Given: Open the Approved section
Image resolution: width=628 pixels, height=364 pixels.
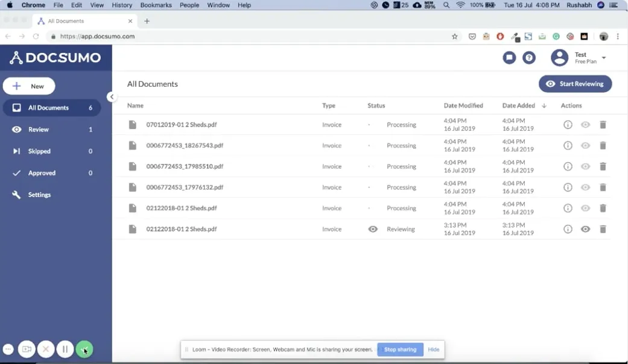Looking at the screenshot, I should [x=52, y=173].
